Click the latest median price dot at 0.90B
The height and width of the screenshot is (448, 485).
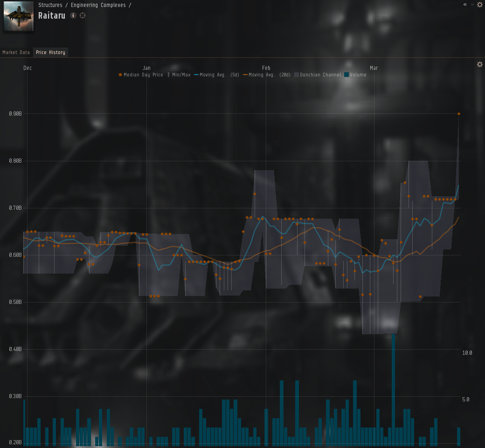[x=459, y=114]
